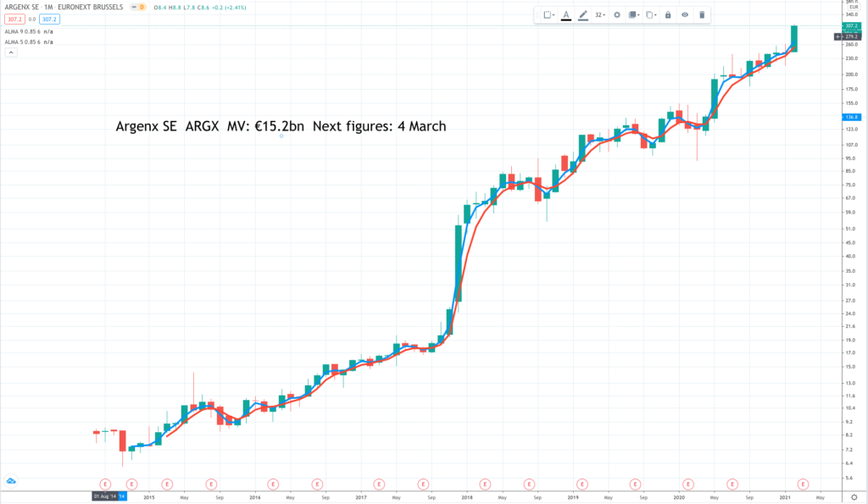Click the 2021 label on the time axis
This screenshot has width=868, height=504.
pyautogui.click(x=785, y=497)
